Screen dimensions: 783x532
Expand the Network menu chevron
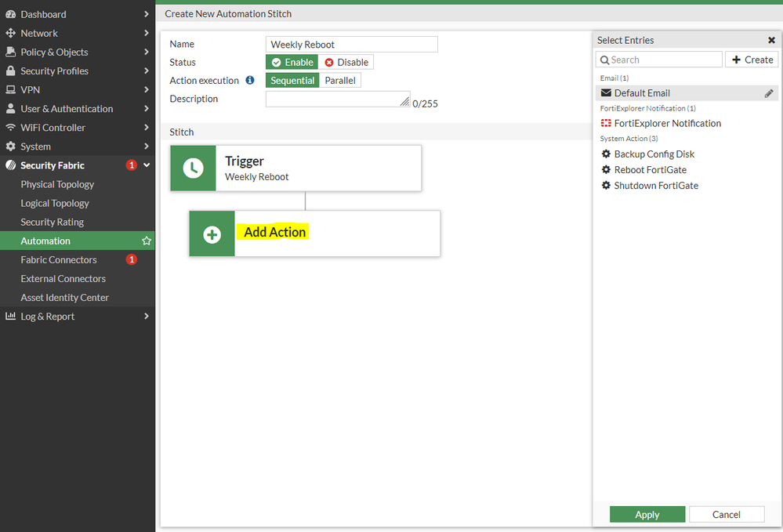tap(147, 33)
